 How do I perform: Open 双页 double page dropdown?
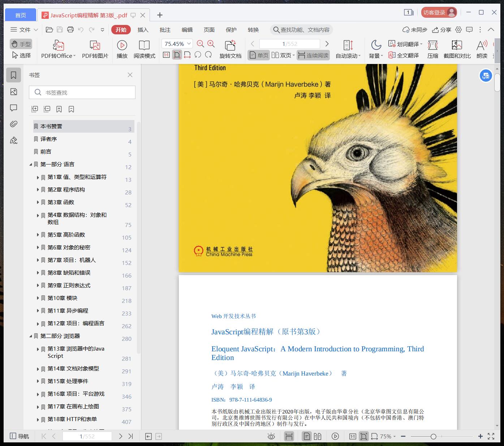click(x=283, y=55)
